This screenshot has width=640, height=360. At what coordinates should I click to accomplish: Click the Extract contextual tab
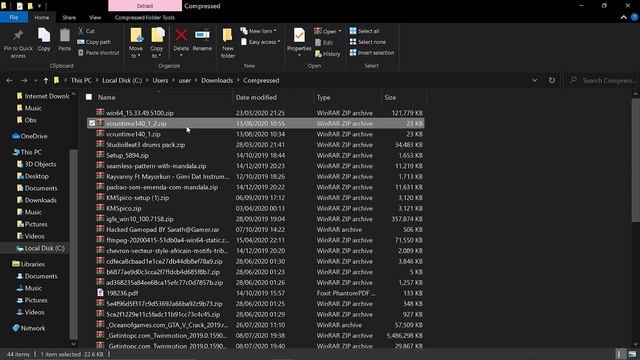(x=145, y=6)
